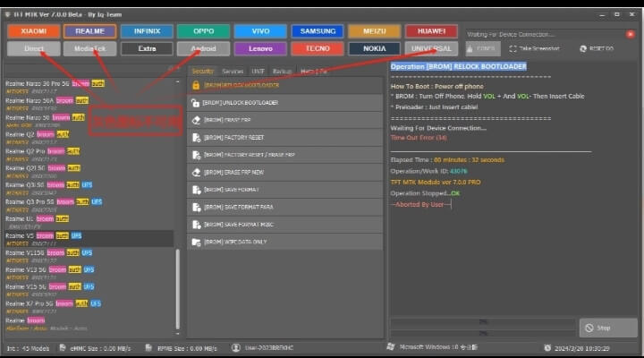This screenshot has width=644, height=358.
Task: Click the RPMB Size chip icon in status bar
Action: pos(148,348)
